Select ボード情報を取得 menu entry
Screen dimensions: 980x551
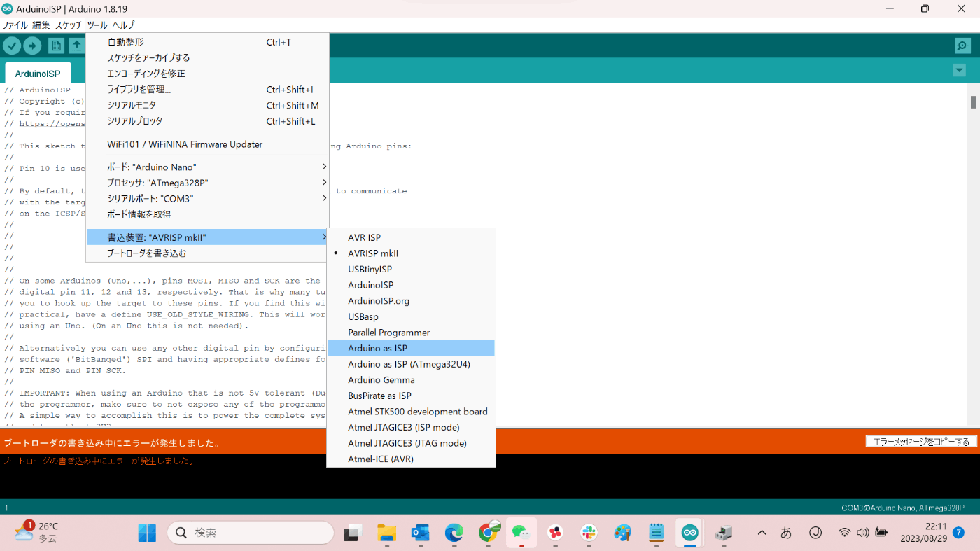[207, 214]
